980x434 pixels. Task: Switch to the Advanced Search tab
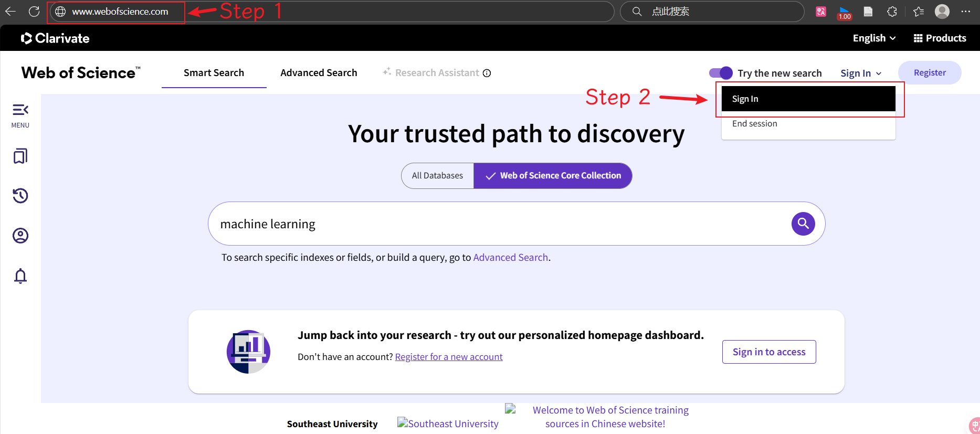click(319, 73)
